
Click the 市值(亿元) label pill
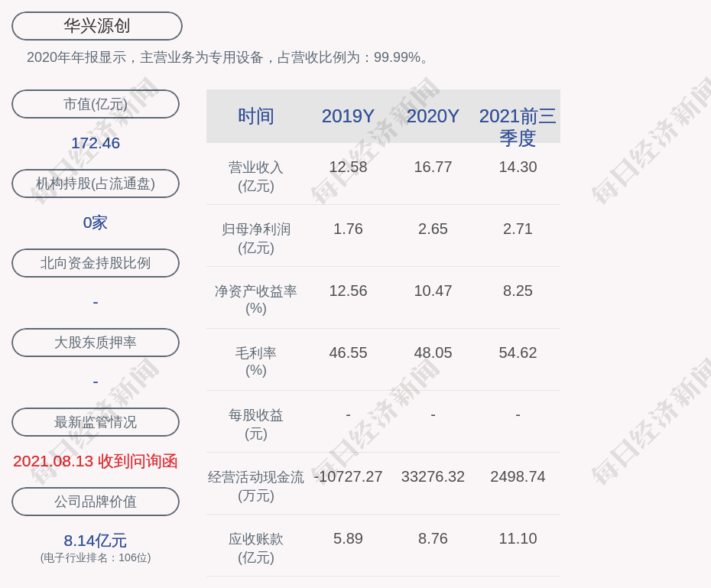[96, 104]
